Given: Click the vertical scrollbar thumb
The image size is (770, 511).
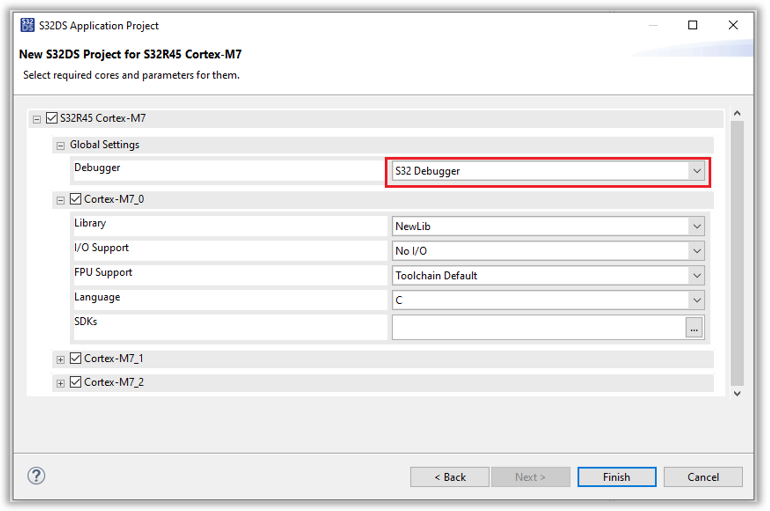Looking at the screenshot, I should point(737,253).
